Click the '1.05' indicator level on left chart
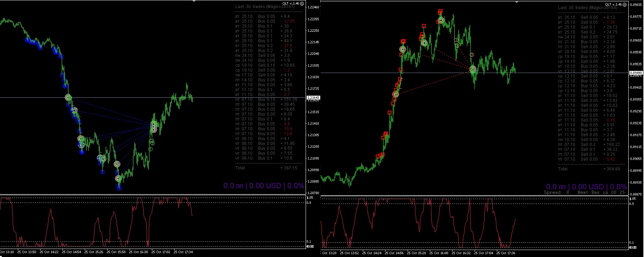644x257 pixels. tap(309, 198)
